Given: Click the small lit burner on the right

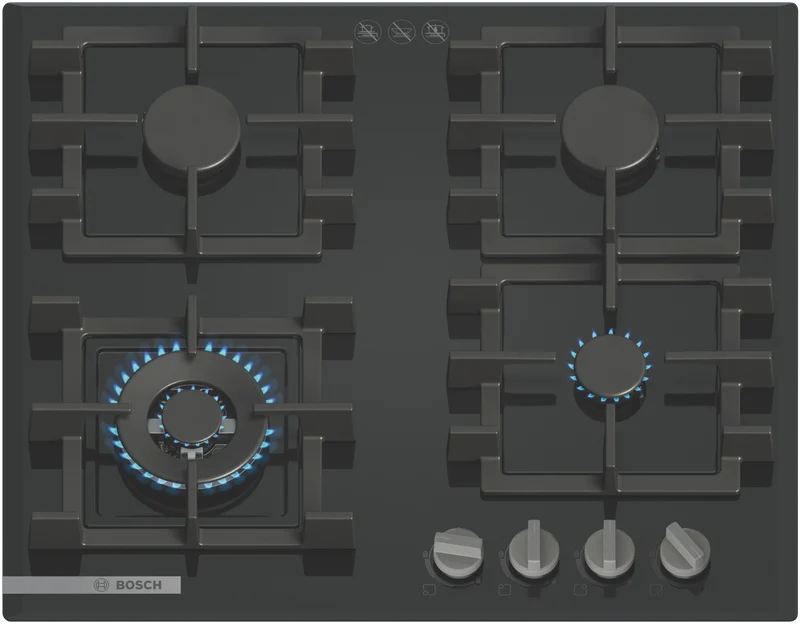Looking at the screenshot, I should click(610, 366).
